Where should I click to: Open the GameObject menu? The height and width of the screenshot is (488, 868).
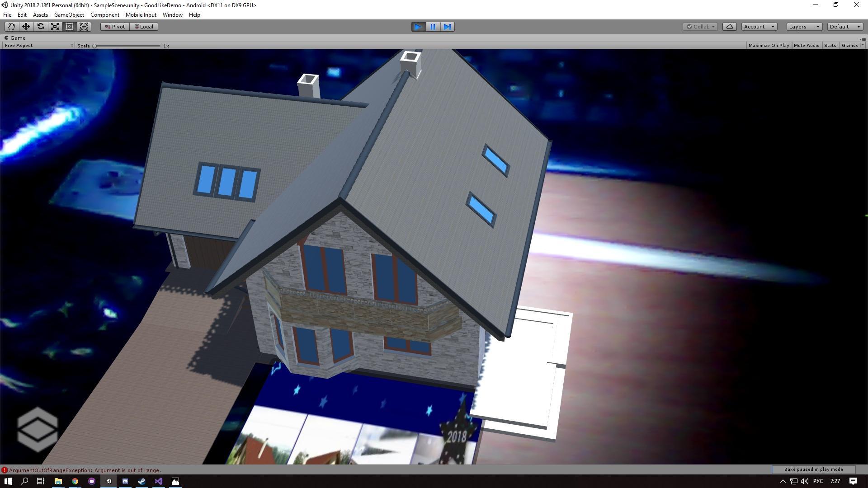pyautogui.click(x=69, y=15)
